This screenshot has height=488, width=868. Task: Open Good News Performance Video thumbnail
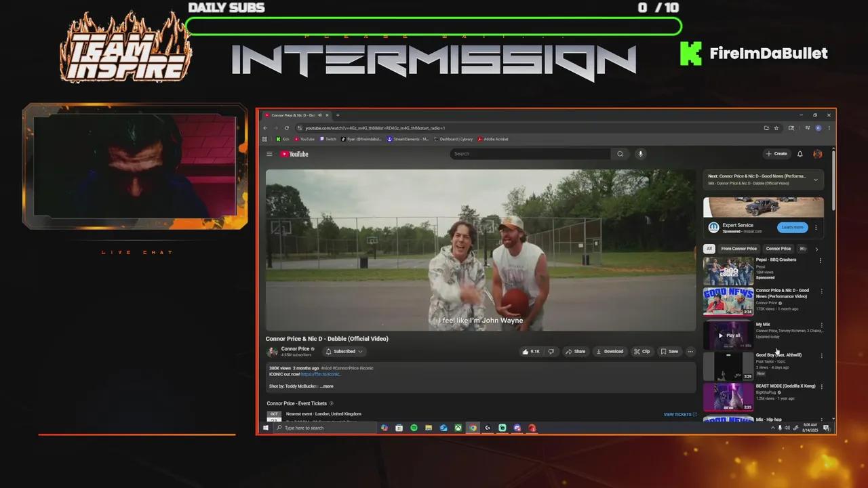pos(728,302)
